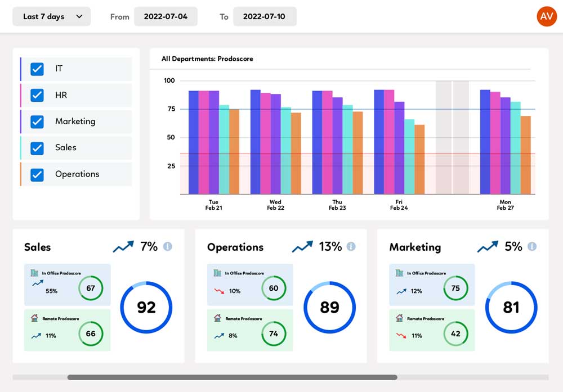Click Sales In Office score 67 circle
Screen dimensions: 563x392
tap(91, 288)
